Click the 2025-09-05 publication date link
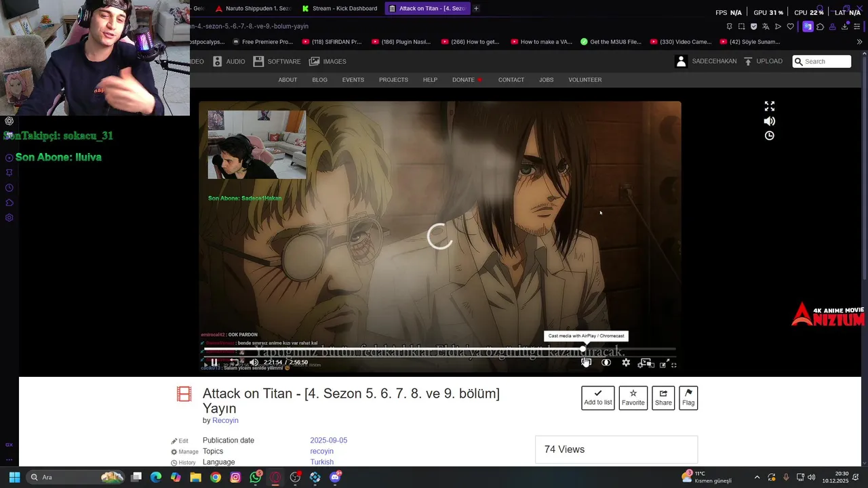The height and width of the screenshot is (488, 868). (328, 441)
